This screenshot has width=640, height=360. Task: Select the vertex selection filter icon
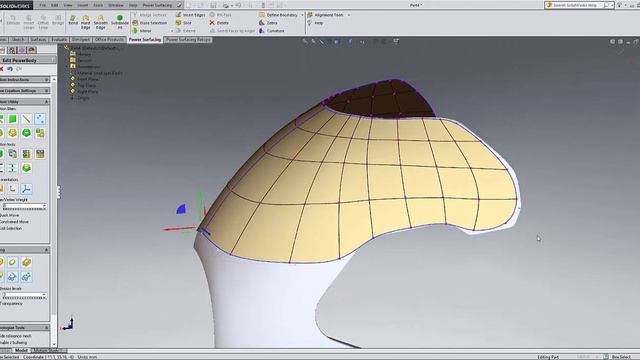pos(40,119)
